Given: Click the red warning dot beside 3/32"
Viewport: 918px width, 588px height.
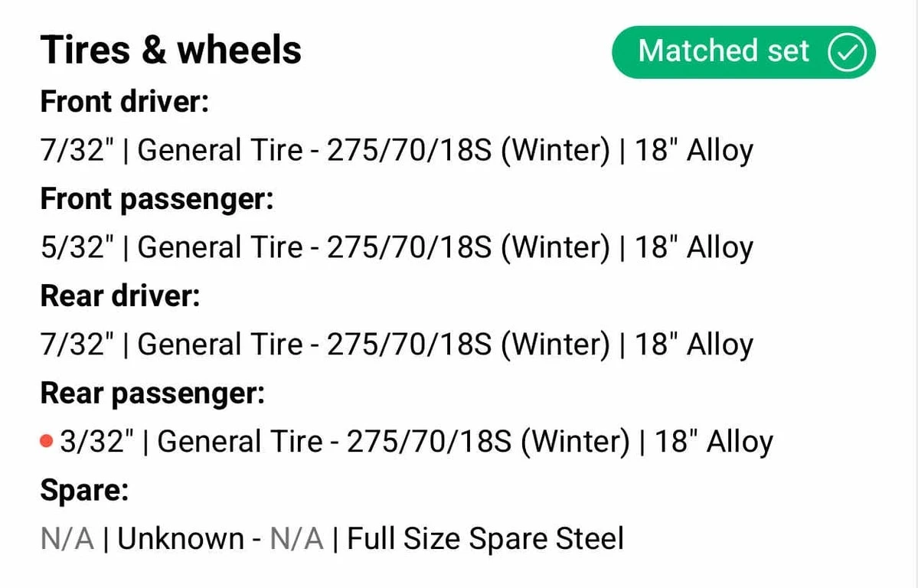Looking at the screenshot, I should [x=47, y=441].
